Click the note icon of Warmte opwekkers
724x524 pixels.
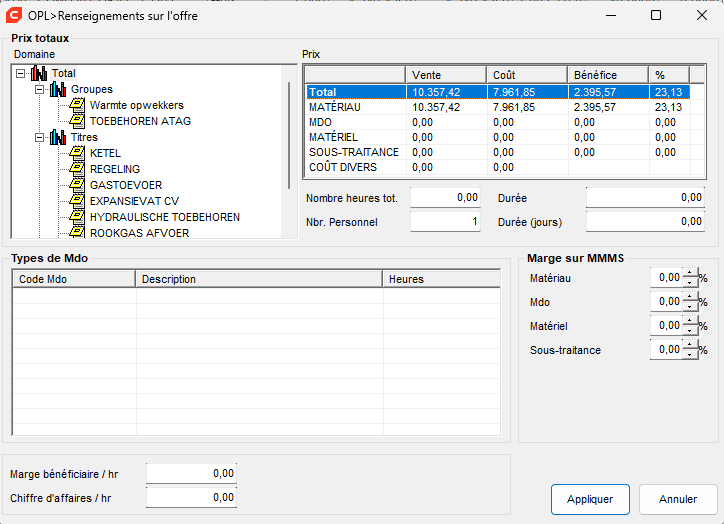[77, 105]
